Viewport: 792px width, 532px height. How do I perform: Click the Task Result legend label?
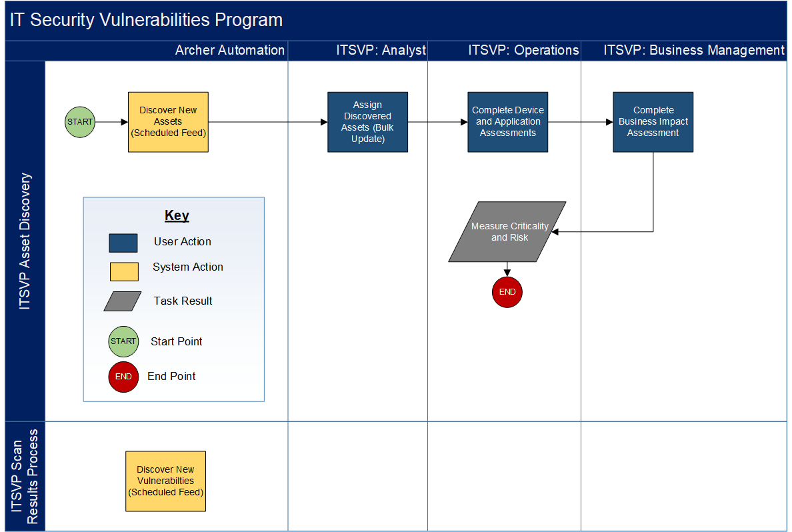coord(183,301)
